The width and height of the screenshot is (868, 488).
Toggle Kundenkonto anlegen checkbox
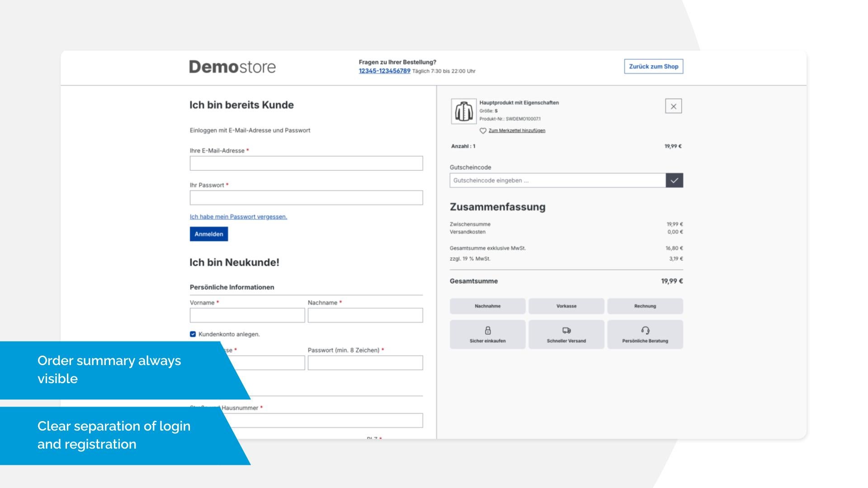pyautogui.click(x=193, y=334)
